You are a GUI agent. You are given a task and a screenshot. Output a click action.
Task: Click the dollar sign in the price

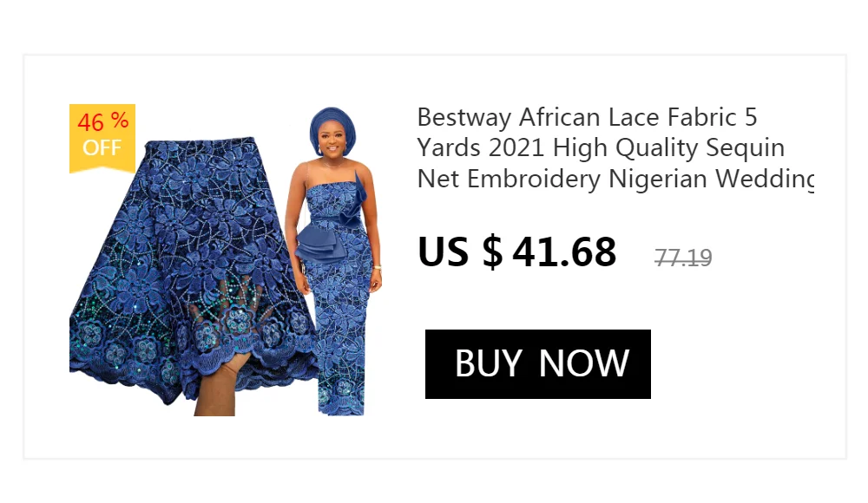tap(493, 251)
